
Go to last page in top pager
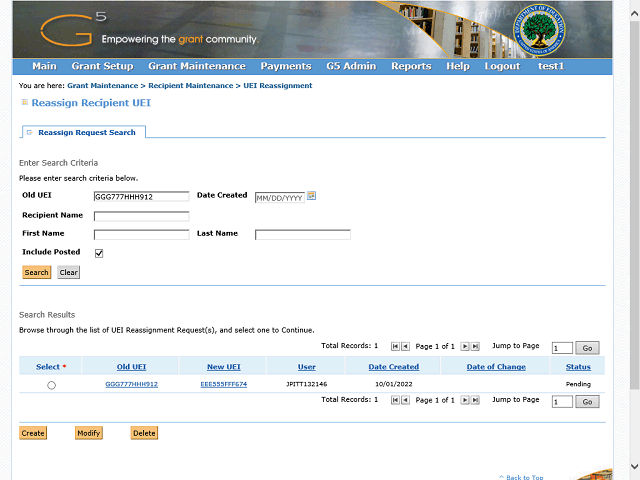pyautogui.click(x=475, y=347)
